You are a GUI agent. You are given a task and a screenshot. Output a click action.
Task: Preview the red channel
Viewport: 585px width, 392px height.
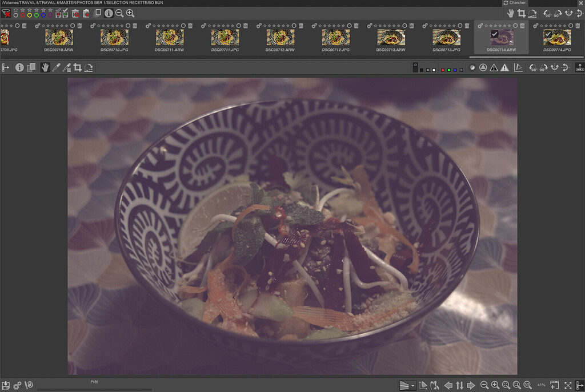443,70
